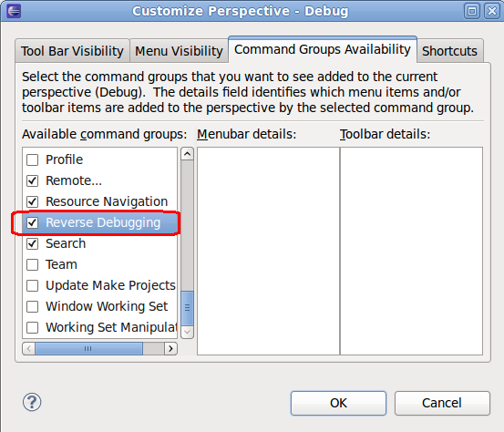Switch to the Tool Bar Visibility tab

72,51
